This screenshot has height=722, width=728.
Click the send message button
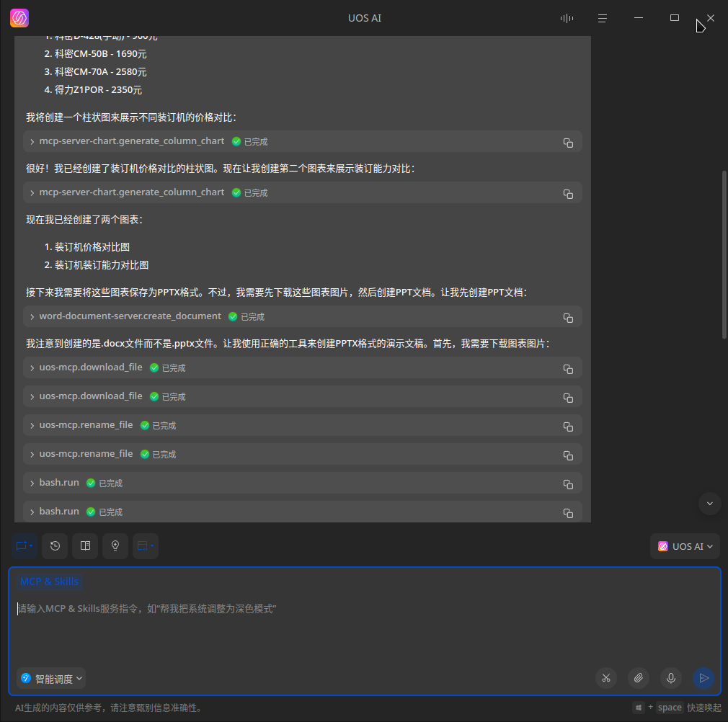point(703,678)
